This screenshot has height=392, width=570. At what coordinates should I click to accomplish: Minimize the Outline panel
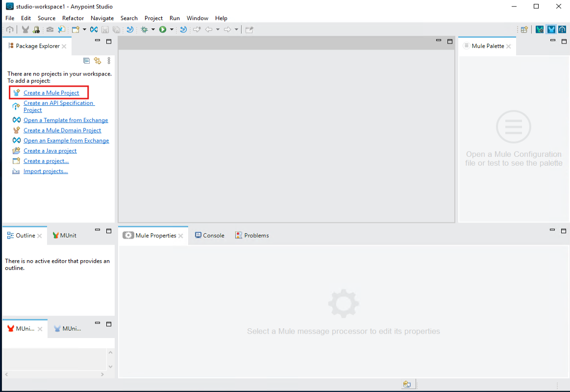click(98, 231)
